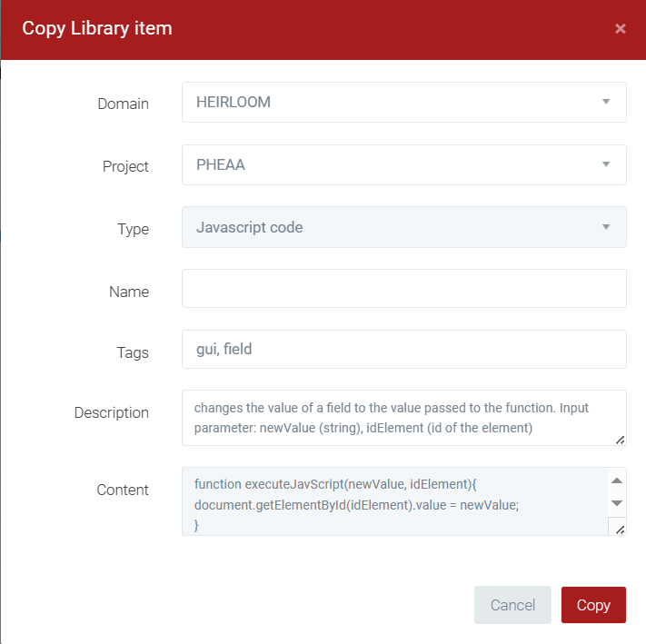The width and height of the screenshot is (646, 644).
Task: Close the Copy Library item dialog
Action: point(620,28)
